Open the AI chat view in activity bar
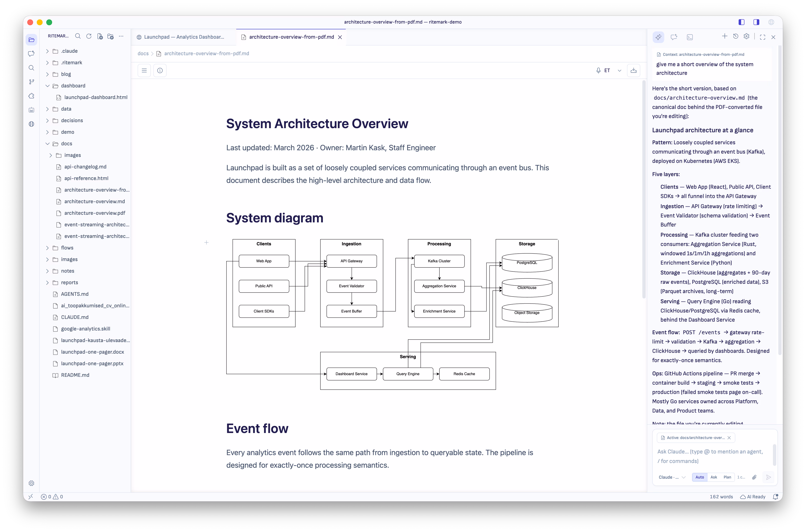 (32, 54)
